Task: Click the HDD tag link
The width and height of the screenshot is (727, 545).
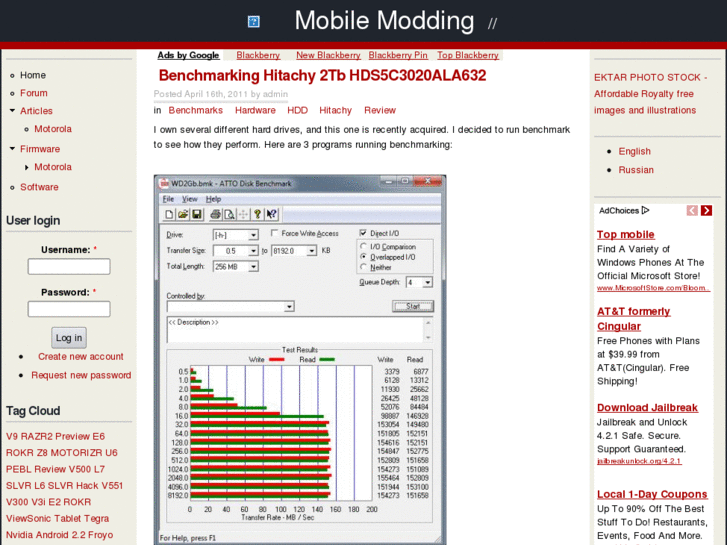Action: click(297, 110)
